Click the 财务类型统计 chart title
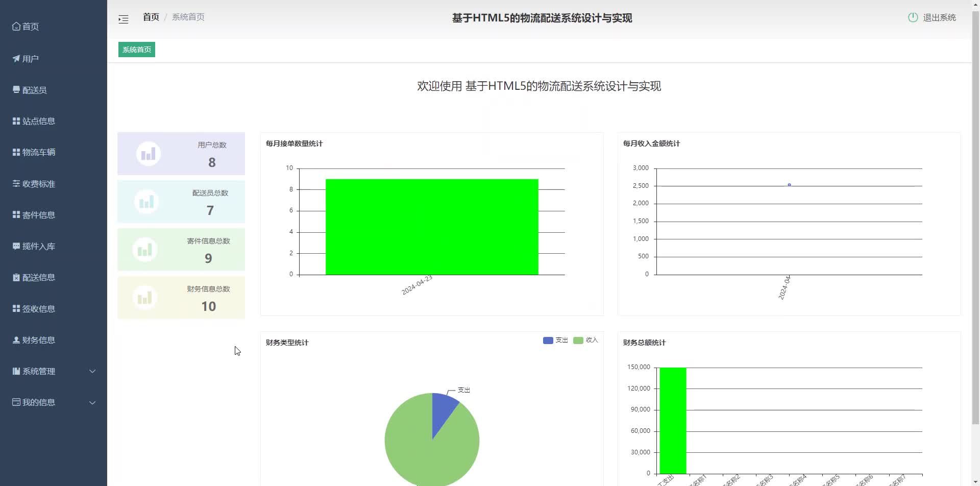Viewport: 980px width, 486px height. pos(287,343)
